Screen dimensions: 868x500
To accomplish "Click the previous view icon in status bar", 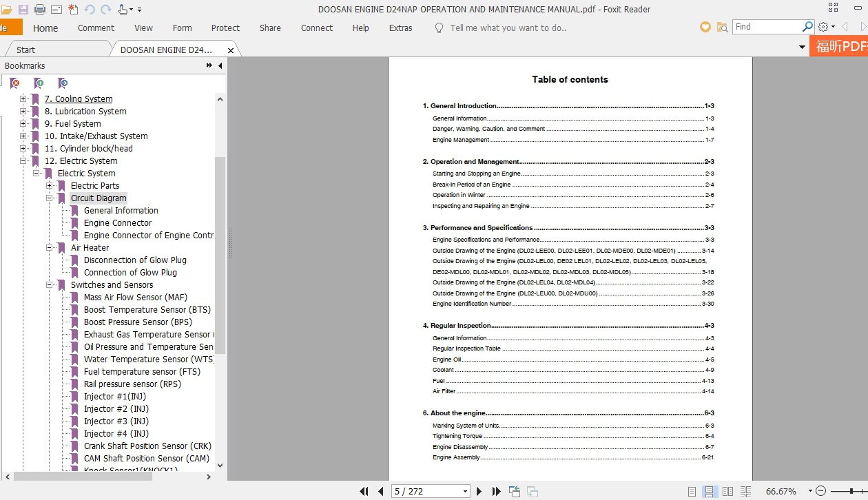I will pyautogui.click(x=515, y=491).
